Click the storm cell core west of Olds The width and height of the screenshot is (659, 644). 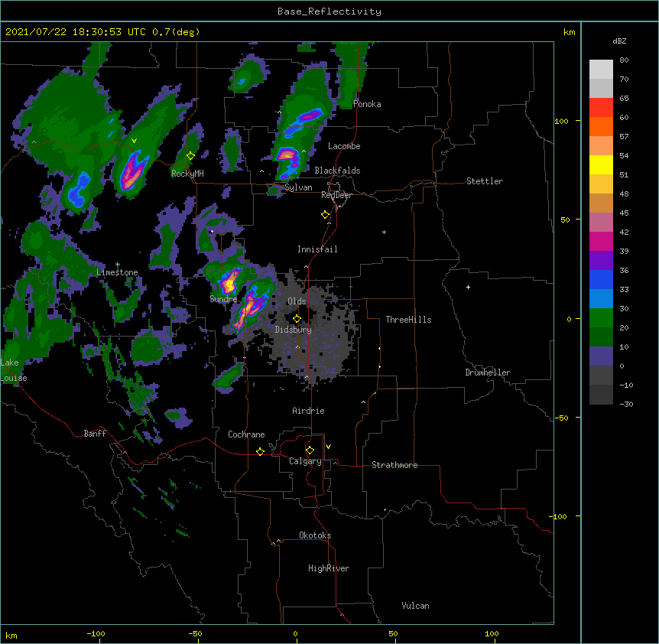[x=250, y=307]
